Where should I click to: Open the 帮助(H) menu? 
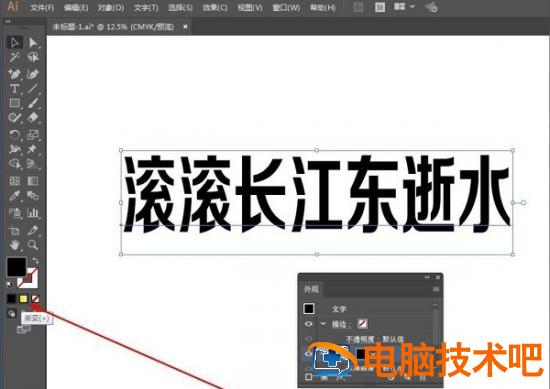(323, 8)
